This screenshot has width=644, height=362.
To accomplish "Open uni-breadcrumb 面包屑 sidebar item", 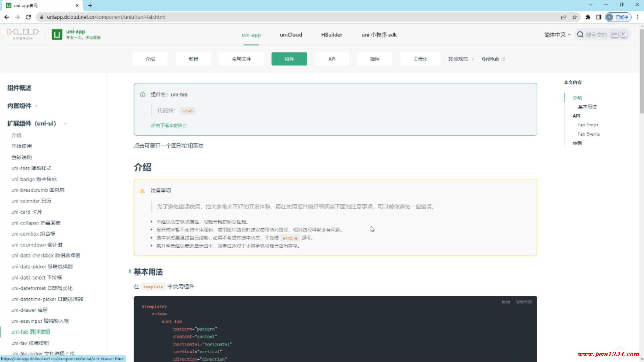I will point(38,190).
